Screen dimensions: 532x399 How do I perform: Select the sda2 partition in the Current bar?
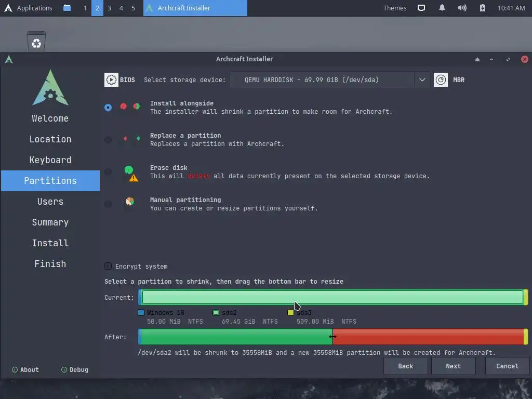coord(332,297)
